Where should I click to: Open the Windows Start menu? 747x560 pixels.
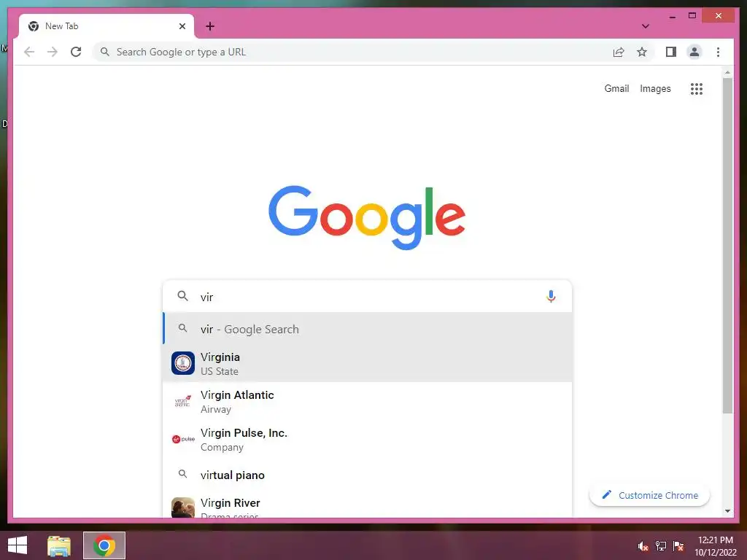coord(18,545)
